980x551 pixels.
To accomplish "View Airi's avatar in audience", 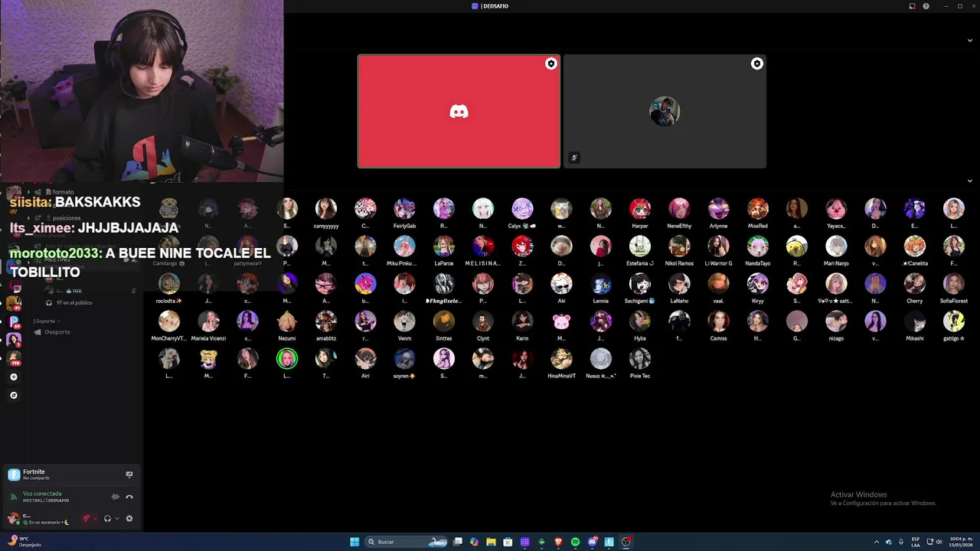I will click(365, 358).
